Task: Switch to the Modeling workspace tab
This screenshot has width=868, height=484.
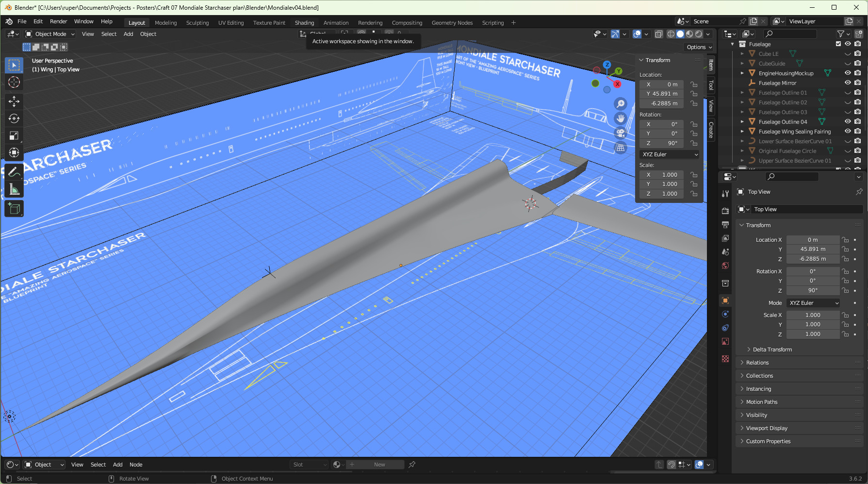Action: [165, 23]
